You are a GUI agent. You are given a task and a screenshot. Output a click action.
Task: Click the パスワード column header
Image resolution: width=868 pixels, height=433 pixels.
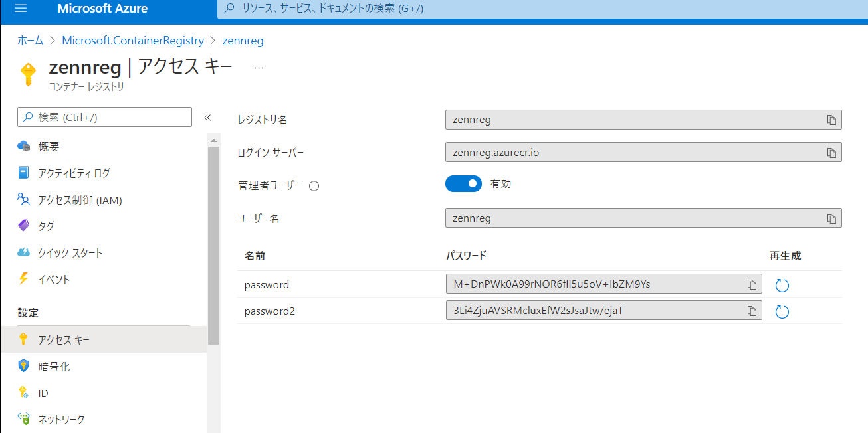(466, 256)
